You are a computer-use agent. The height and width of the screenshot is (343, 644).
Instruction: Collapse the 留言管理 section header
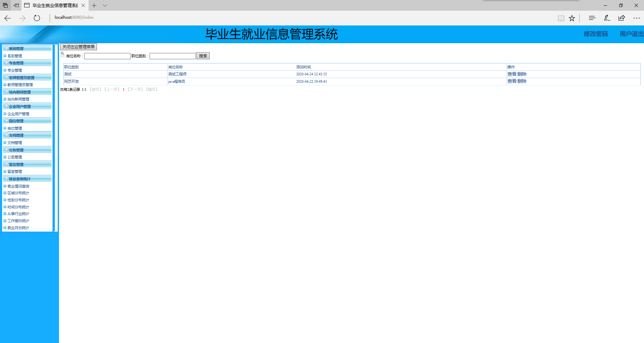coord(28,164)
